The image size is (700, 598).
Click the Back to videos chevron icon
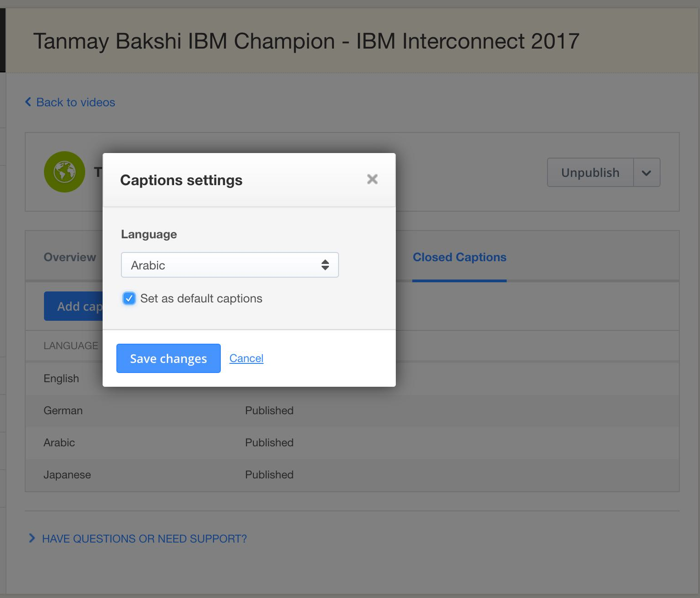(28, 102)
